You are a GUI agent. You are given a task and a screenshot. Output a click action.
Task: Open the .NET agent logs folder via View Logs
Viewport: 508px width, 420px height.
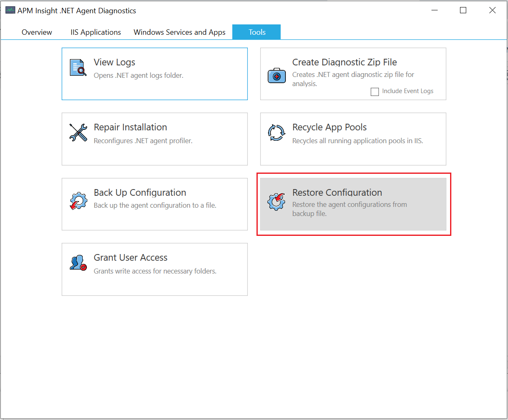click(x=154, y=74)
